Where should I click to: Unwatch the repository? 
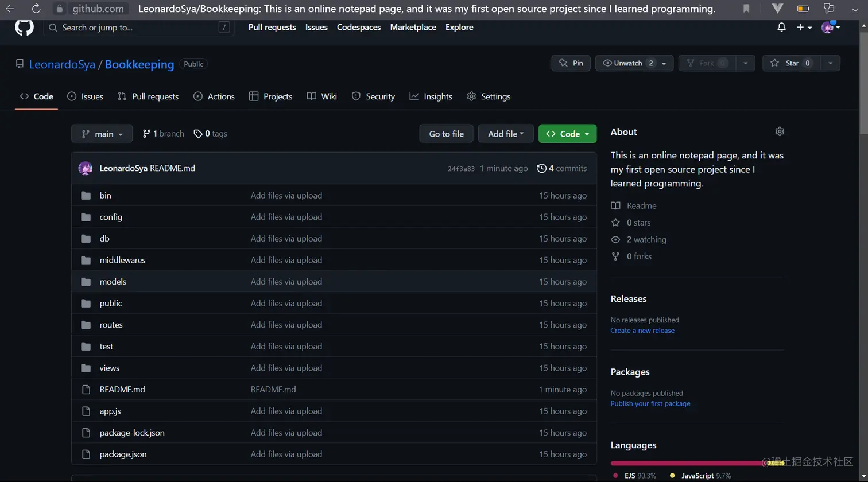coord(634,63)
